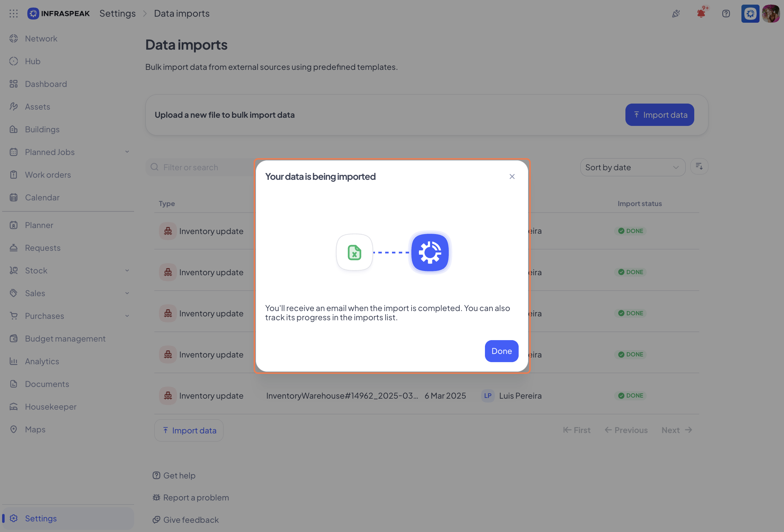Click the party popper announcements icon
784x532 pixels.
pos(676,13)
